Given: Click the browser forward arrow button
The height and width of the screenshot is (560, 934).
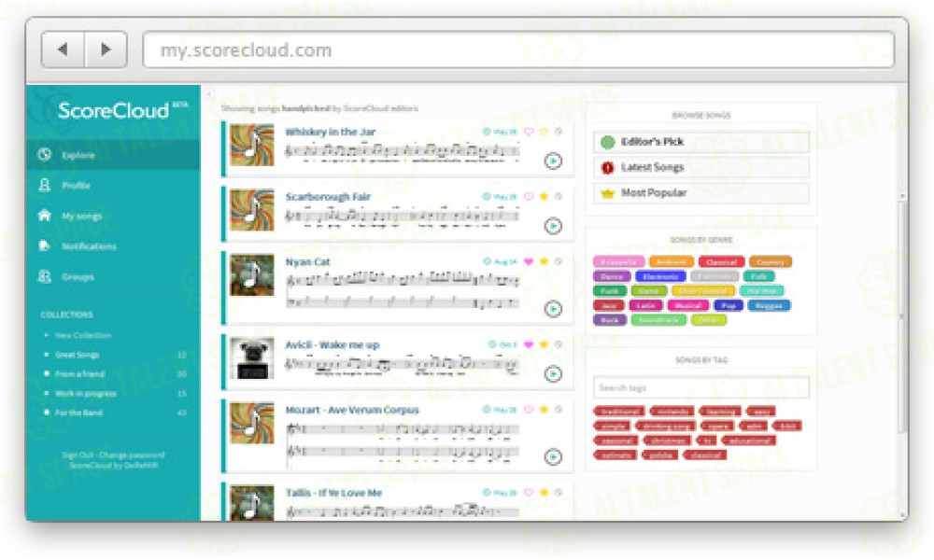Looking at the screenshot, I should pyautogui.click(x=106, y=49).
